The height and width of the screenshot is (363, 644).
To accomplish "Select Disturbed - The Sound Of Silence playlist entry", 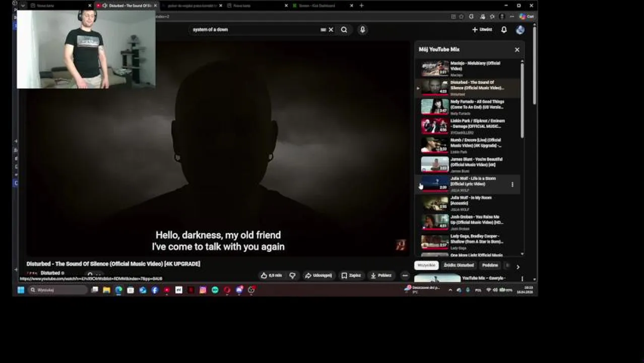I will 468,88.
